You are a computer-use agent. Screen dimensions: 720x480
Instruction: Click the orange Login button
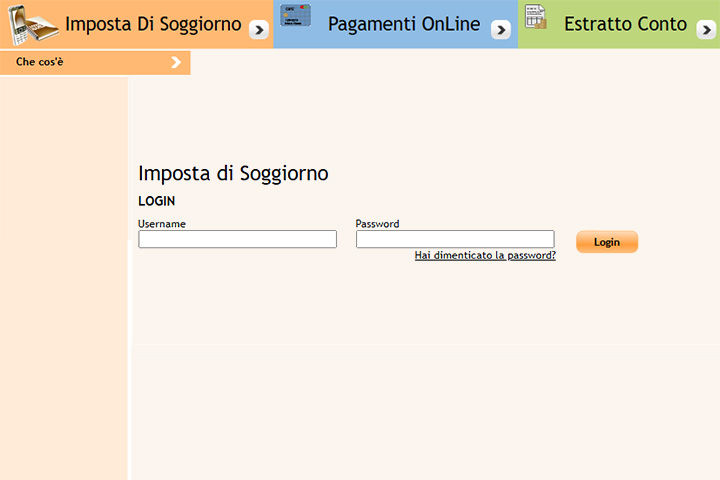606,242
